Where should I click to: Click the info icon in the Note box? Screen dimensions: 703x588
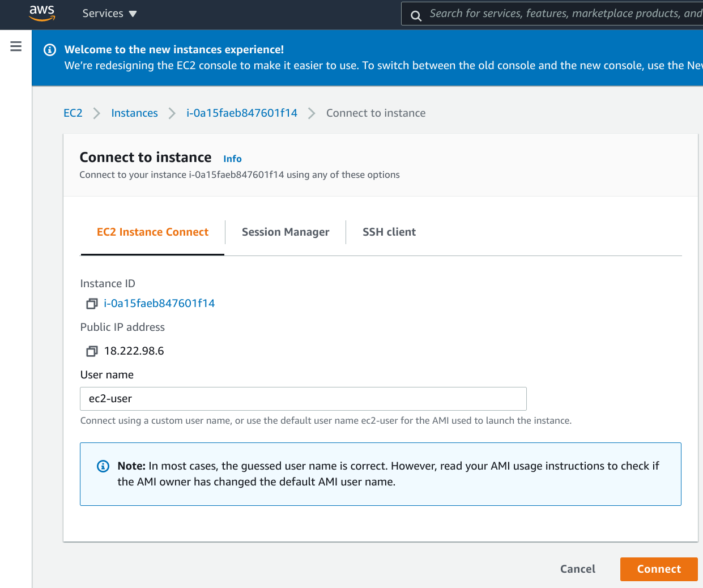[103, 466]
